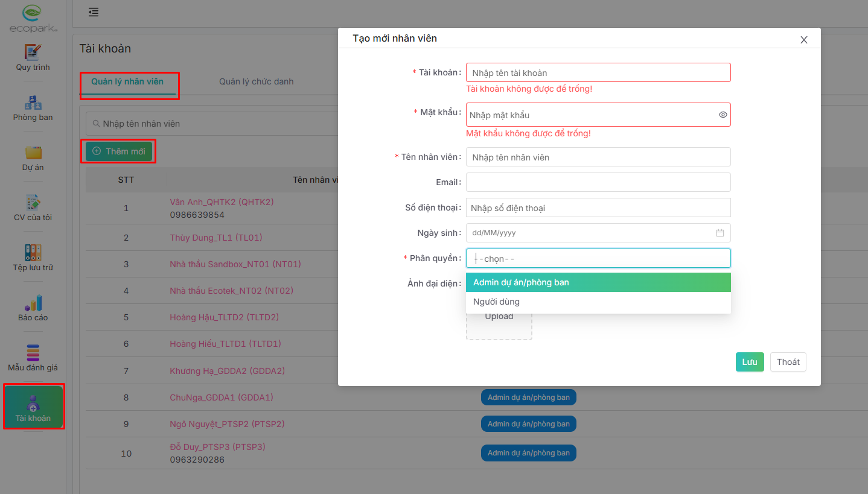Switch to Quản lý chức danh tab
Viewport: 868px width, 494px height.
click(x=256, y=81)
